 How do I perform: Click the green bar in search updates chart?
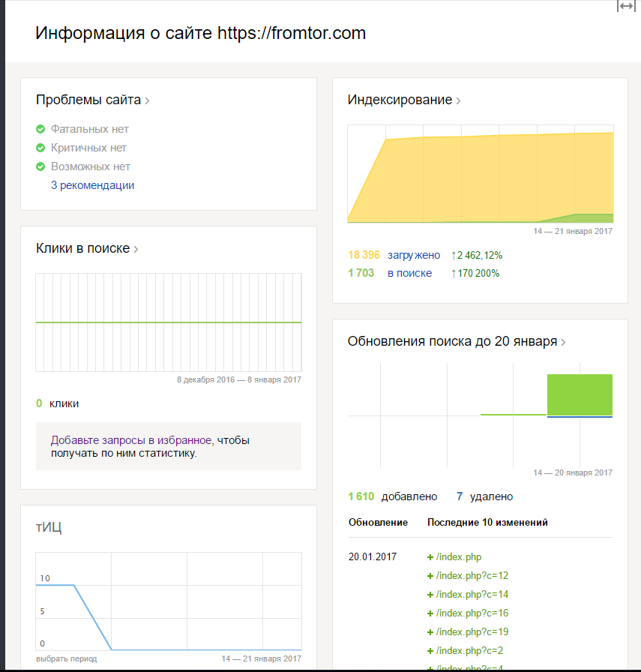[580, 394]
